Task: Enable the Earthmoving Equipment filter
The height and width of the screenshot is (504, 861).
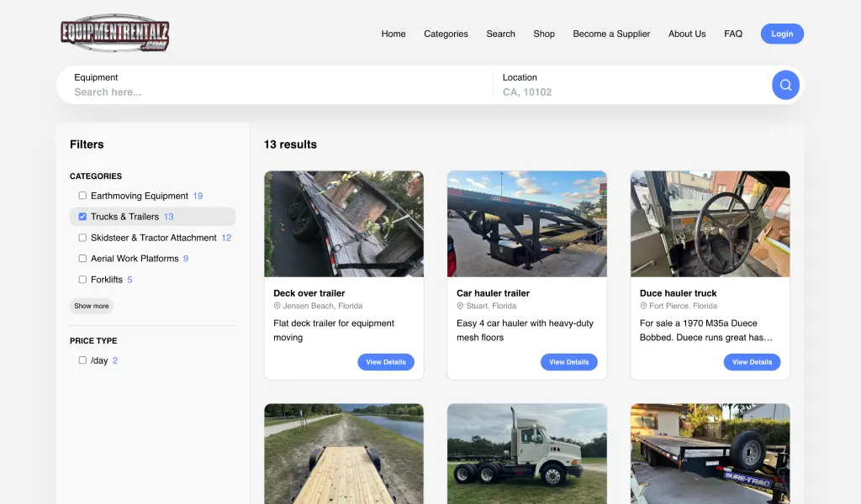Action: point(82,195)
